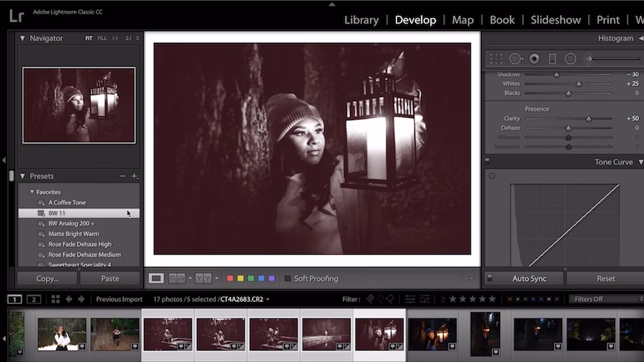Activate the Spot Removal tool
This screenshot has width=644, height=362.
tap(515, 59)
